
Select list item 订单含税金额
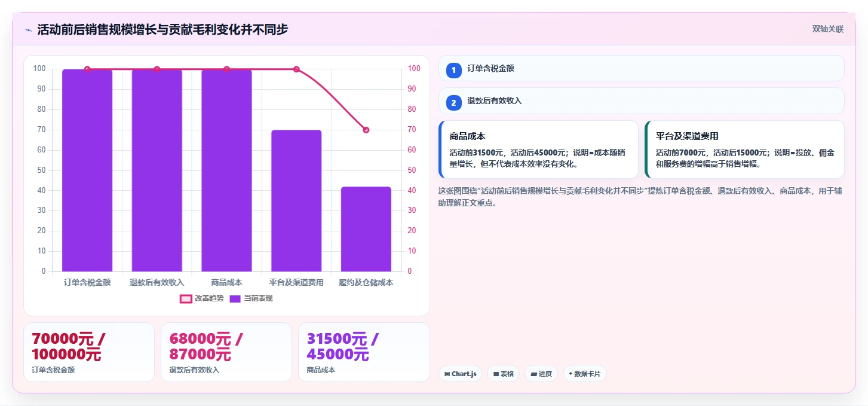[642, 68]
